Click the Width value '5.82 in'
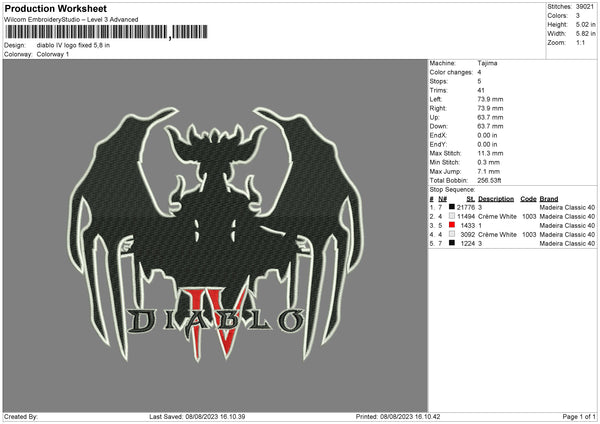The image size is (600, 424). click(585, 34)
